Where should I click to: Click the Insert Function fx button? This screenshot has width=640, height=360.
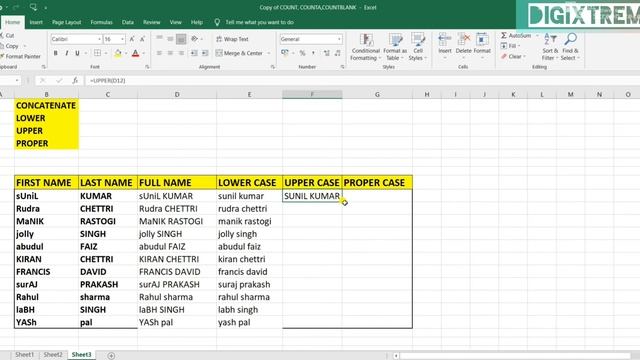tap(75, 81)
